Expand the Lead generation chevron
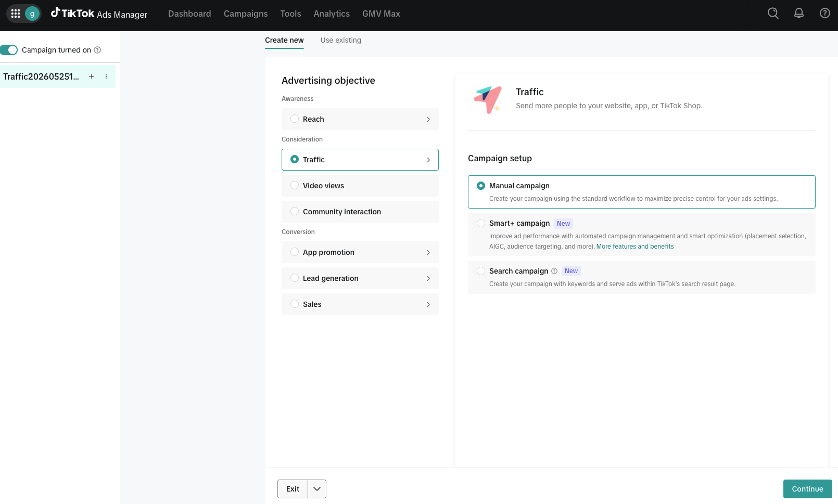Image resolution: width=838 pixels, height=504 pixels. pyautogui.click(x=428, y=278)
